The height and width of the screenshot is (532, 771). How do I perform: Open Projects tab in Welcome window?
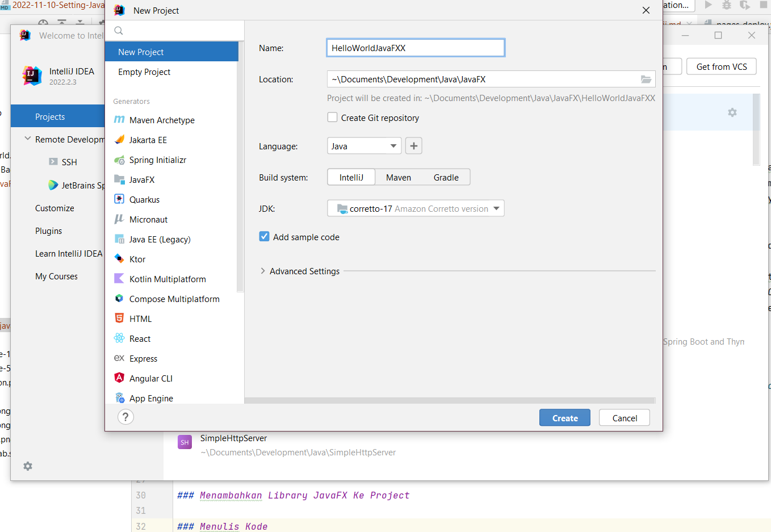(58, 116)
